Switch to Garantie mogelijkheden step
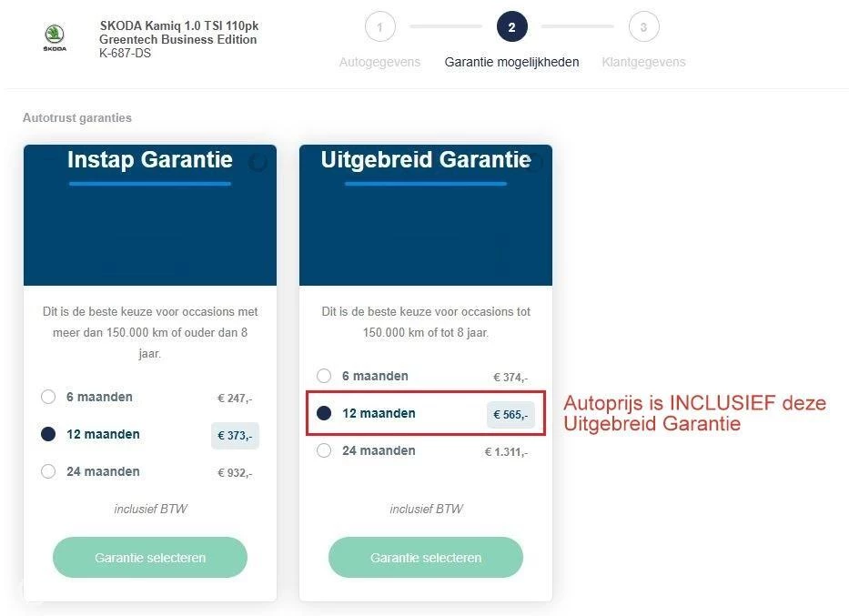The width and height of the screenshot is (849, 616). click(x=511, y=62)
